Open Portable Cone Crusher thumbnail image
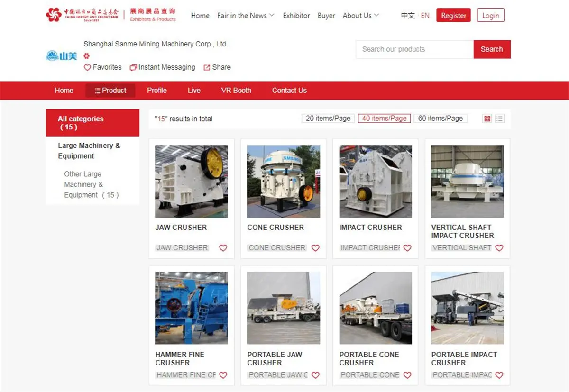 point(376,308)
